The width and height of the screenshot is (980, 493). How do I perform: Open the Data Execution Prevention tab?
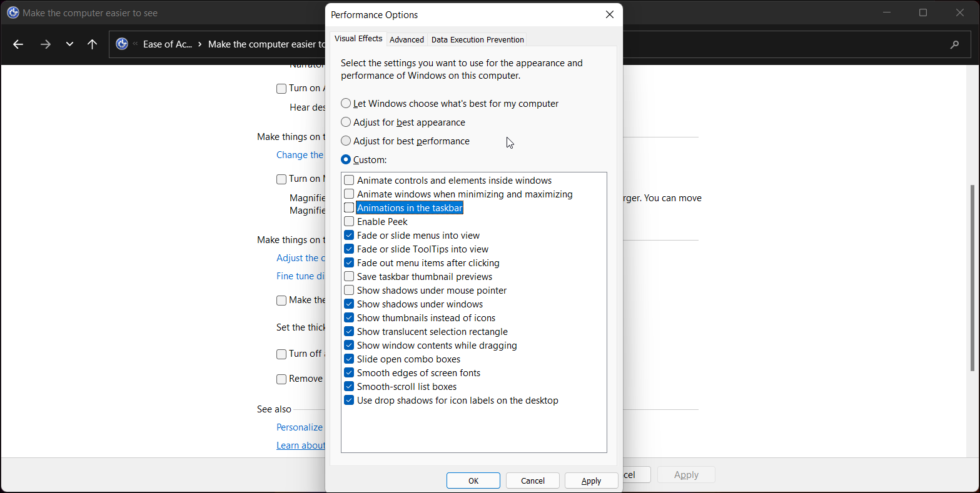477,39
